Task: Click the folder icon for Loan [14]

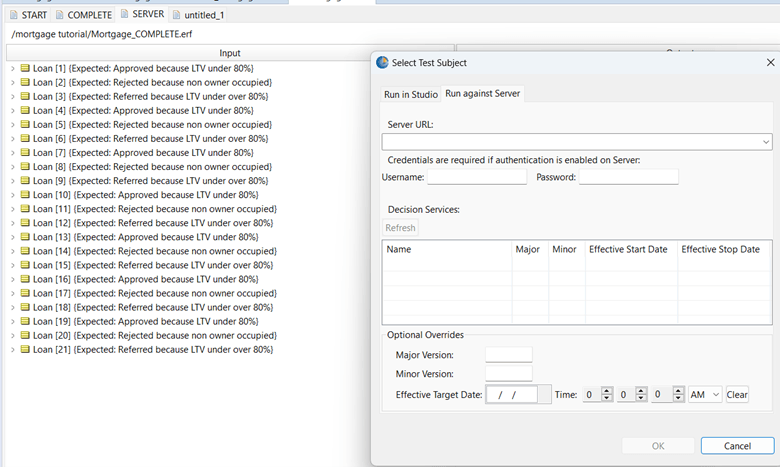Action: coord(25,251)
